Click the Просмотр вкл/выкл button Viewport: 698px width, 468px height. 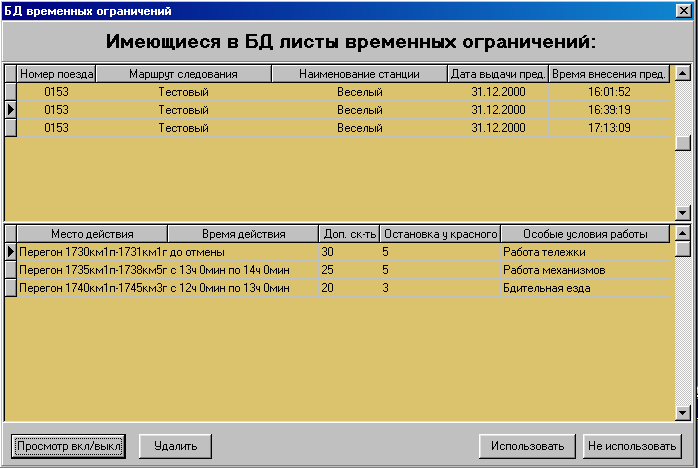[69, 446]
